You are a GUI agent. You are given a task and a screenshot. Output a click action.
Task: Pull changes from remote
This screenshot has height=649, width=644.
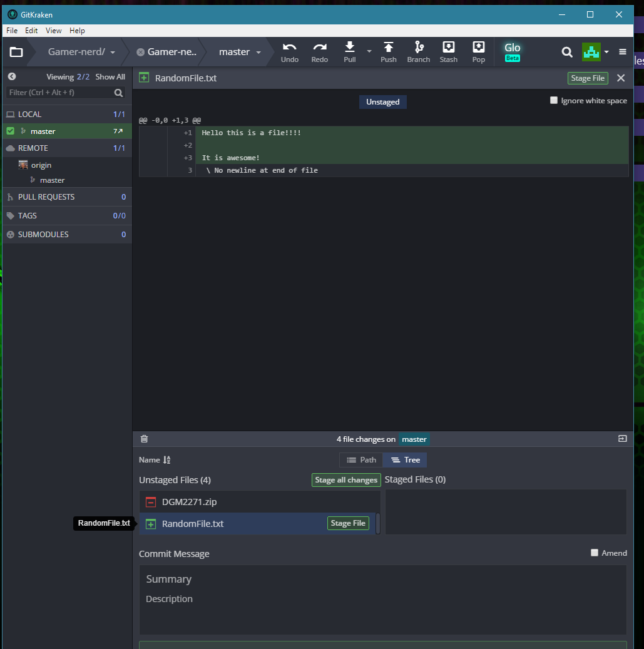[350, 52]
